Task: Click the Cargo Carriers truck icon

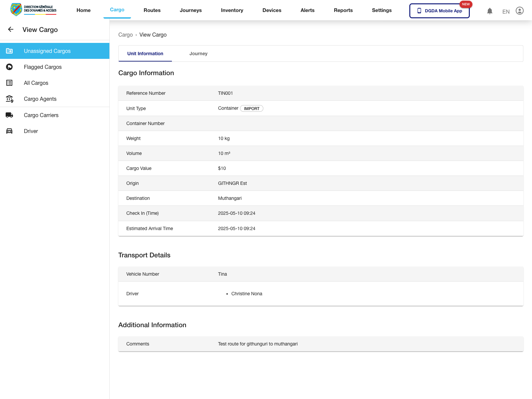Action: 9,115
